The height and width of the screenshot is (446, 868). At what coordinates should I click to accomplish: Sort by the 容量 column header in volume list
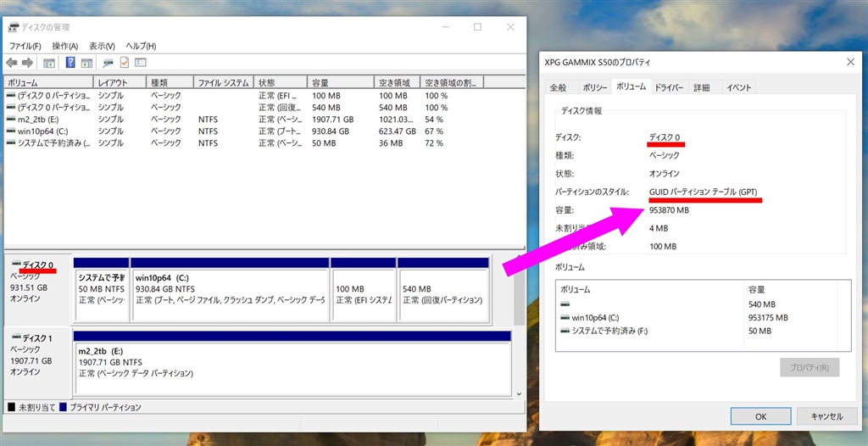[x=341, y=82]
